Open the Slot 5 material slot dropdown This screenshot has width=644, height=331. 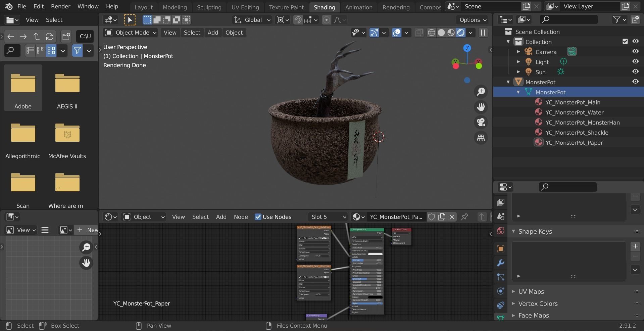pyautogui.click(x=328, y=217)
